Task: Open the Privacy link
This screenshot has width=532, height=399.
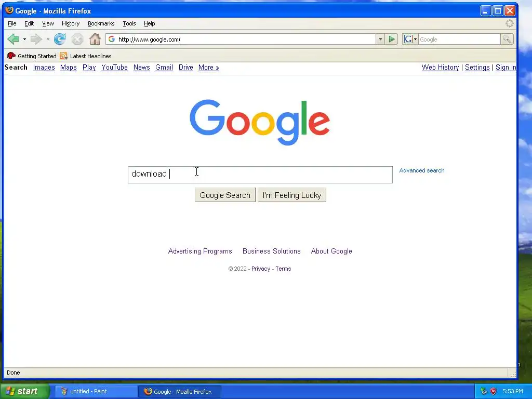Action: pos(261,269)
